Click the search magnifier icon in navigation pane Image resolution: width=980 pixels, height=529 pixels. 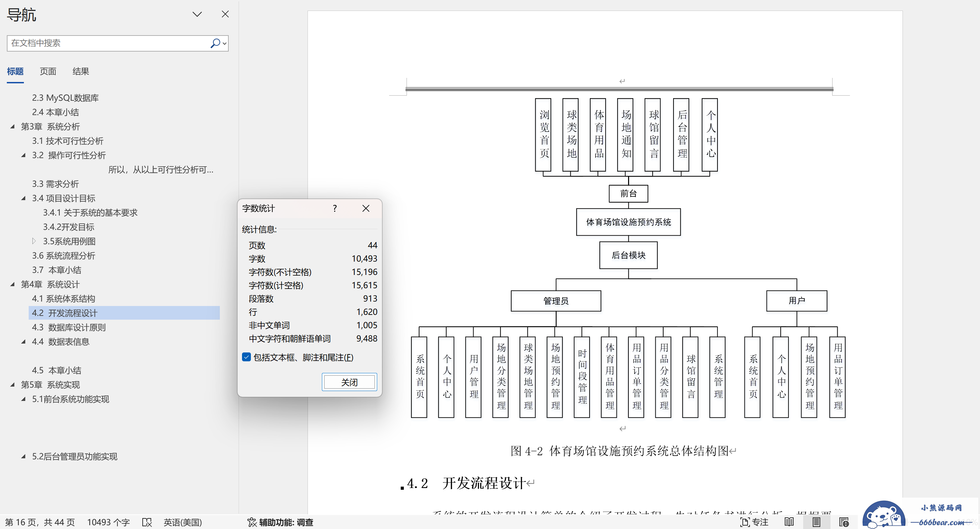[215, 43]
